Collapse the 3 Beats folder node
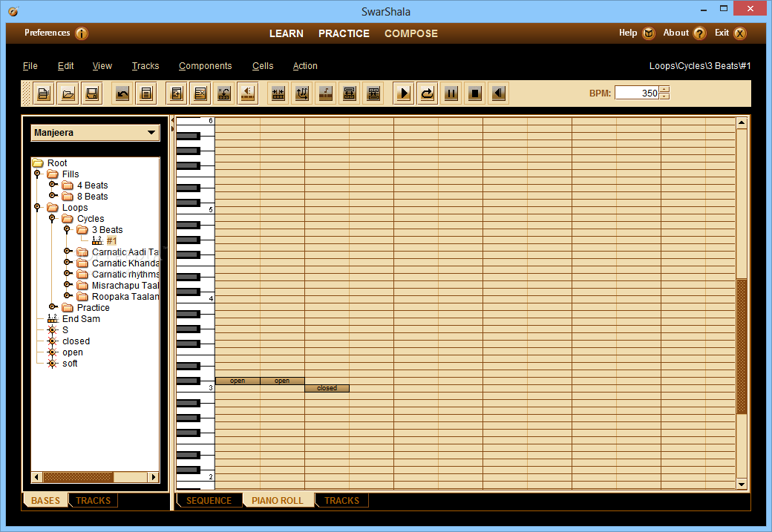This screenshot has height=532, width=772. coord(67,229)
